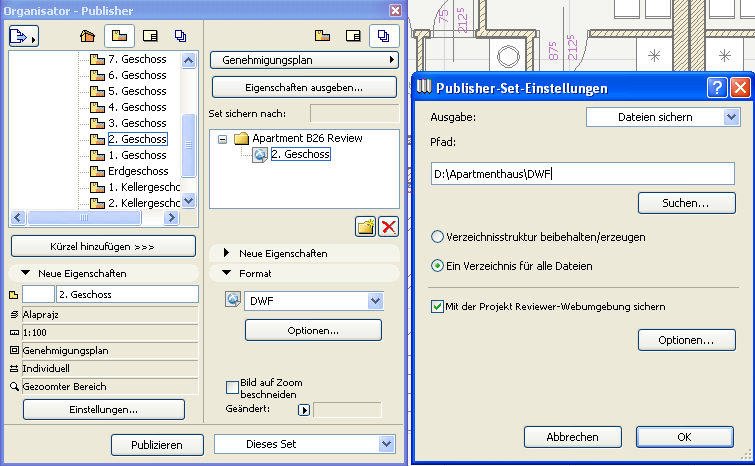The width and height of the screenshot is (755, 466).
Task: Open the DWF format dropdown
Action: (x=314, y=301)
